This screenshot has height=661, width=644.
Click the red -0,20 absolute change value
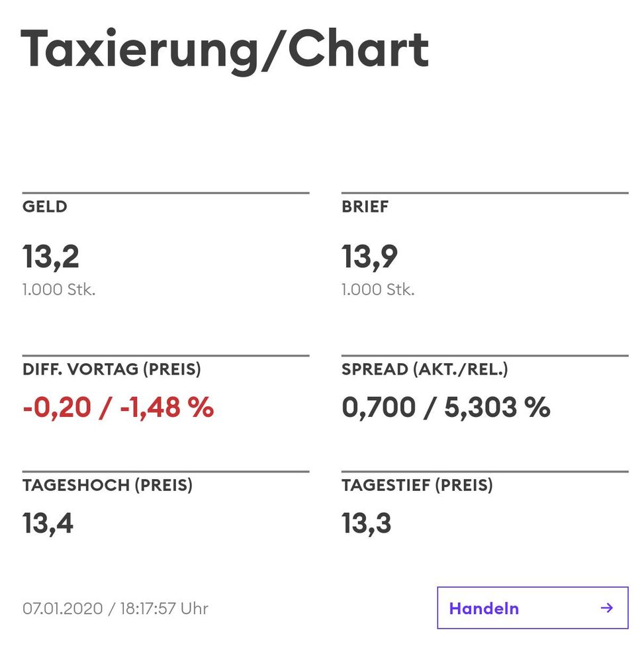coord(56,407)
